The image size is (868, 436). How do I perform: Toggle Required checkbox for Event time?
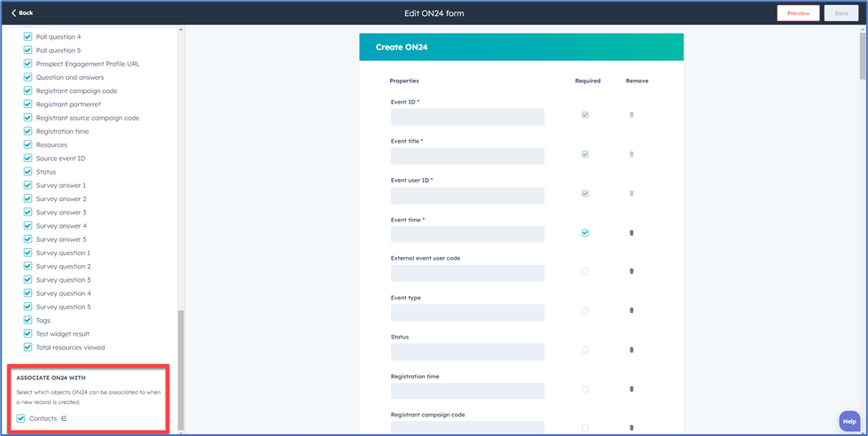pyautogui.click(x=585, y=232)
